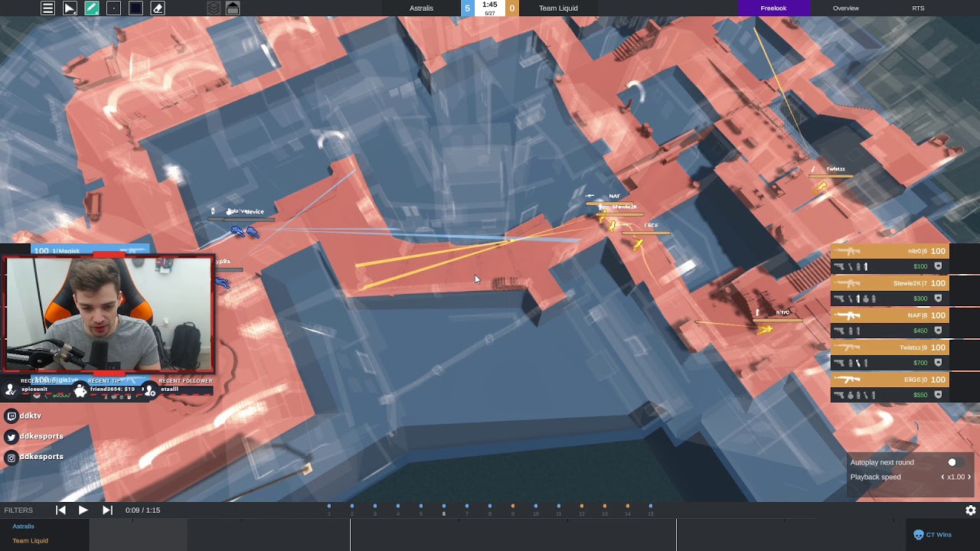Open the FILTERS panel
Image resolution: width=980 pixels, height=551 pixels.
(x=18, y=510)
